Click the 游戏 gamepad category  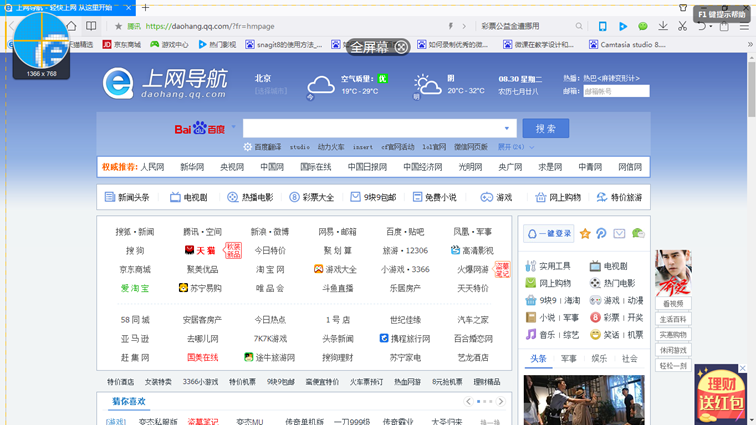click(x=497, y=197)
